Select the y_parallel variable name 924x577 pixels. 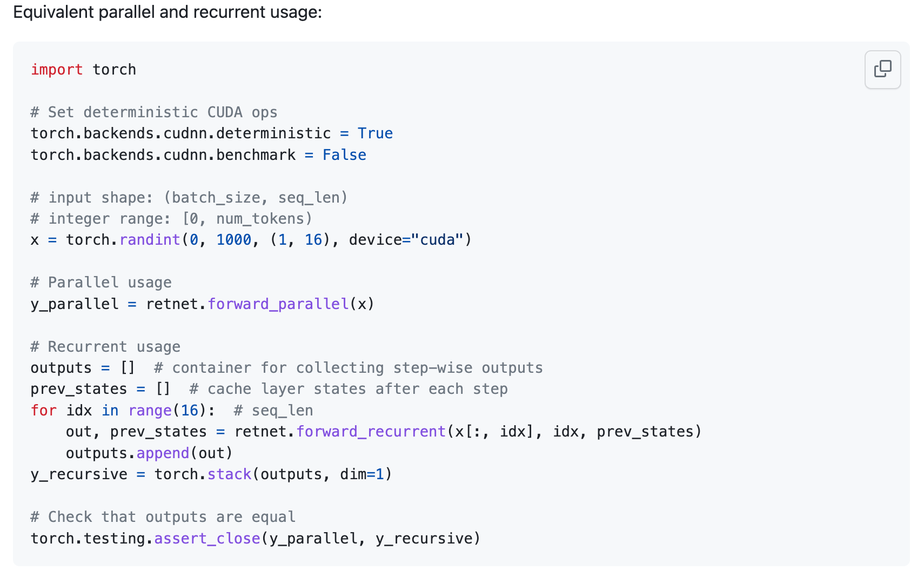click(75, 304)
